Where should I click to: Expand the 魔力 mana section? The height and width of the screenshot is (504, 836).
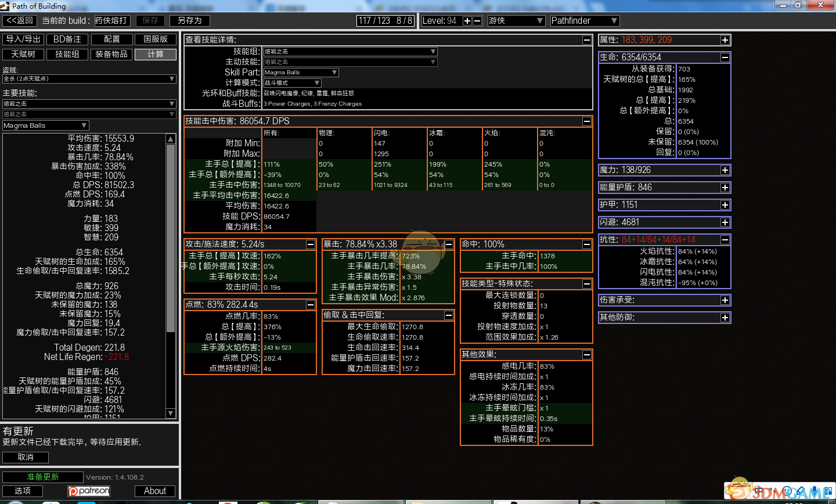(725, 170)
